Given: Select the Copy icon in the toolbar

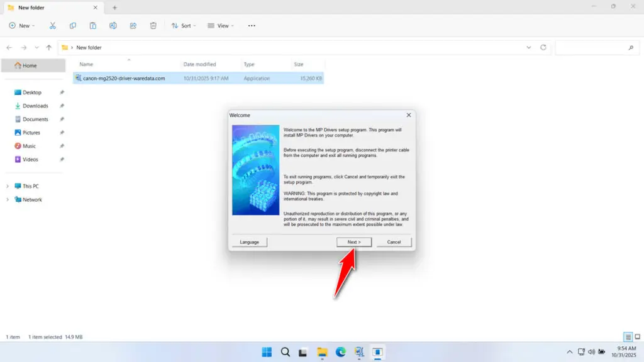Looking at the screenshot, I should pyautogui.click(x=73, y=26).
